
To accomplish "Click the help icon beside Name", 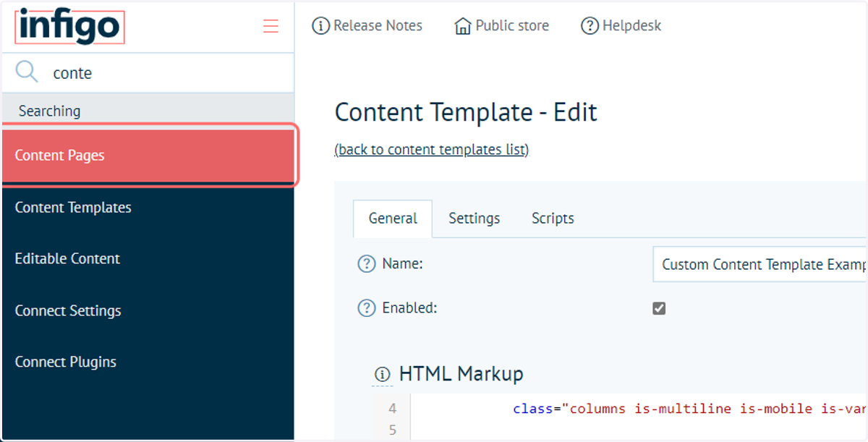I will click(x=367, y=264).
